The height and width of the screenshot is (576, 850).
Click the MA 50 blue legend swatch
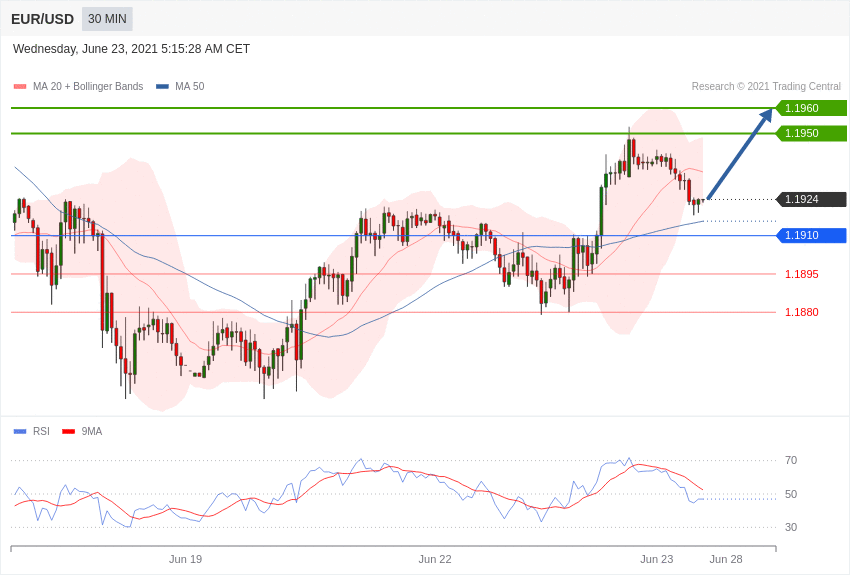(162, 86)
